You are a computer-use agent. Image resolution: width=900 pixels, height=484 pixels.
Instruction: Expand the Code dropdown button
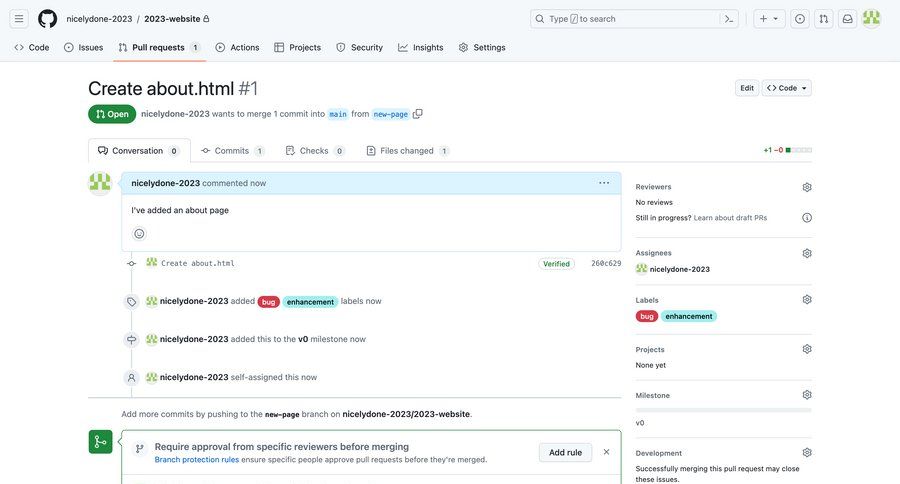[x=786, y=88]
